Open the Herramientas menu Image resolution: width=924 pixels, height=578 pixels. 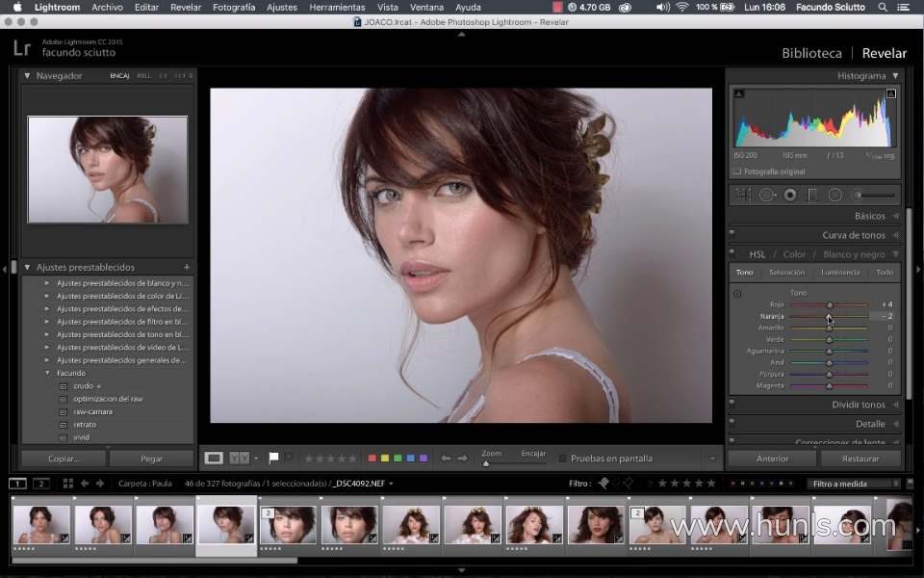pos(337,7)
